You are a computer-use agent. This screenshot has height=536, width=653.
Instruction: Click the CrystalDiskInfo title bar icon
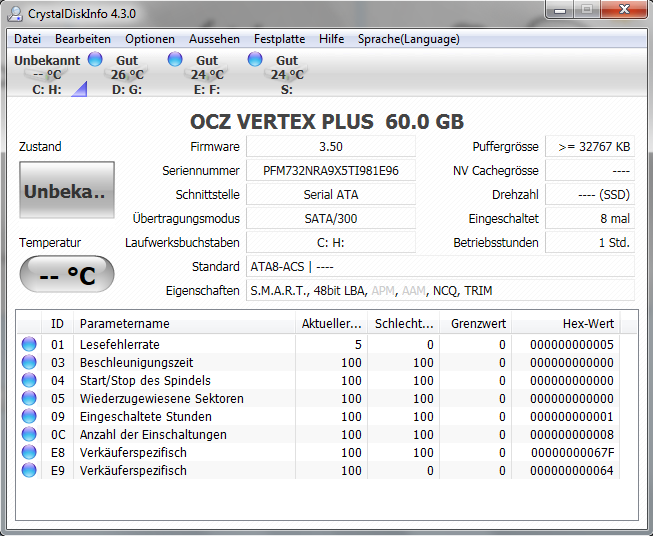(x=15, y=14)
